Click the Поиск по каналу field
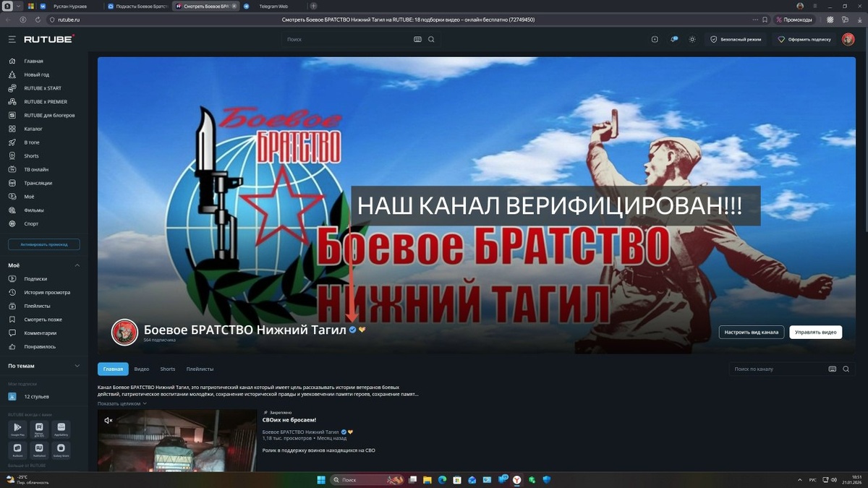Image resolution: width=868 pixels, height=488 pixels. pyautogui.click(x=778, y=369)
